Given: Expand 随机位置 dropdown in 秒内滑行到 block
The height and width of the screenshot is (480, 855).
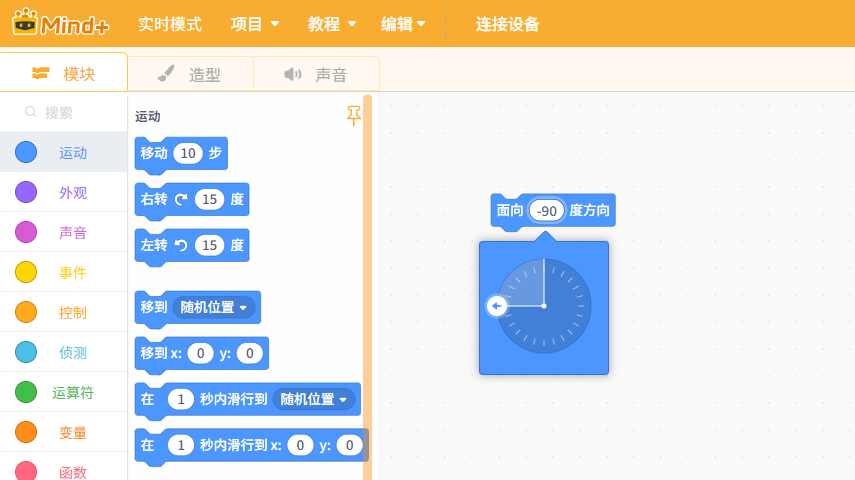Looking at the screenshot, I should pyautogui.click(x=314, y=399).
